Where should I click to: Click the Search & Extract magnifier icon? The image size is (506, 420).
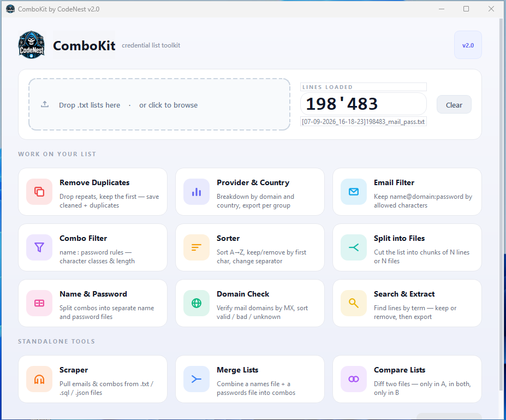(354, 303)
